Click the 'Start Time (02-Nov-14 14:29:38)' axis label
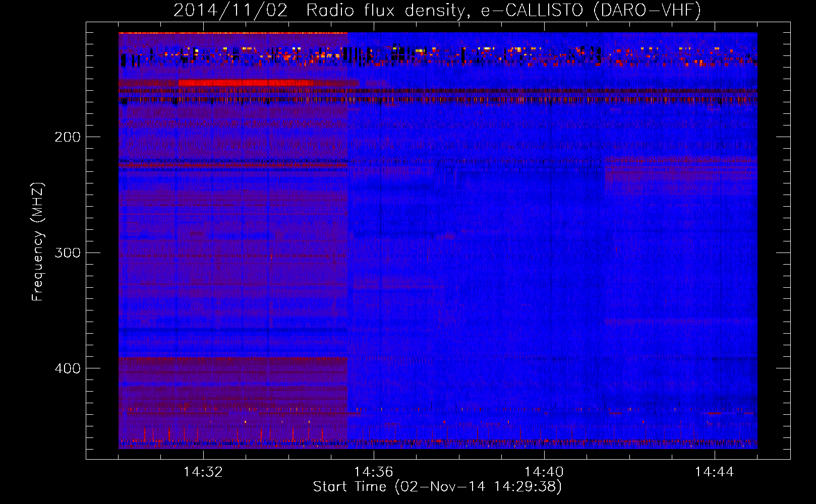The width and height of the screenshot is (816, 504). (437, 487)
